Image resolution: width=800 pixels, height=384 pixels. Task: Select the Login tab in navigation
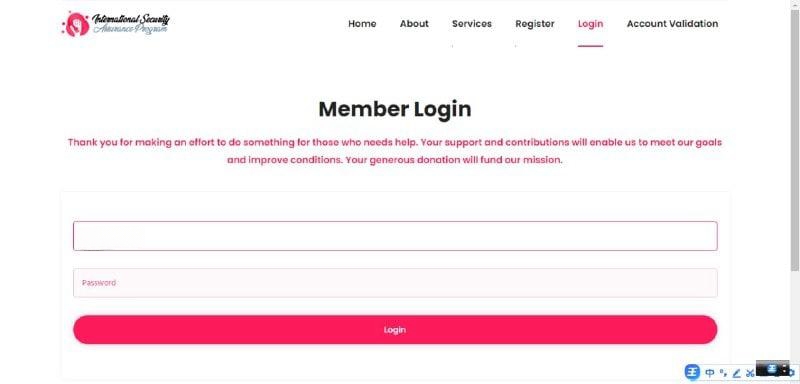(x=590, y=23)
